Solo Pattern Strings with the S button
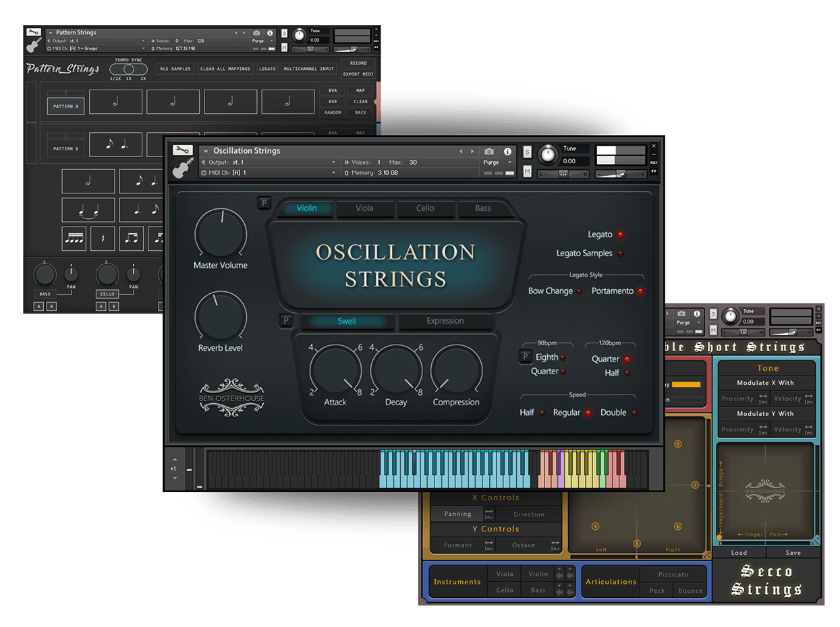The height and width of the screenshot is (627, 840). (284, 33)
